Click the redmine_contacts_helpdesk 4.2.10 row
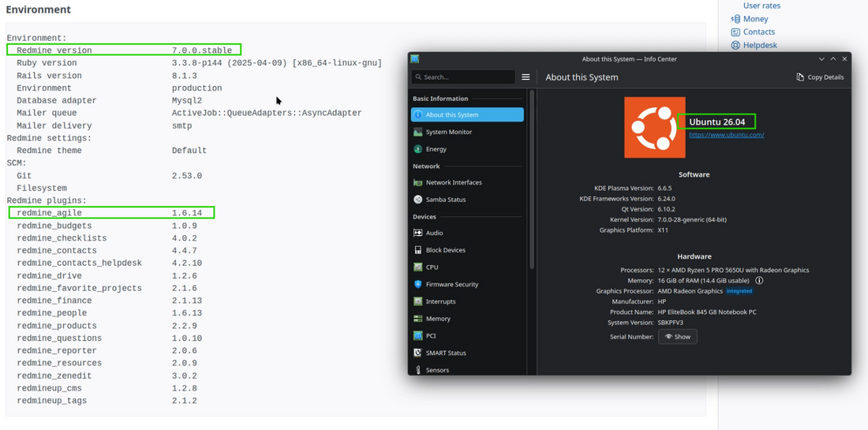 (x=109, y=264)
